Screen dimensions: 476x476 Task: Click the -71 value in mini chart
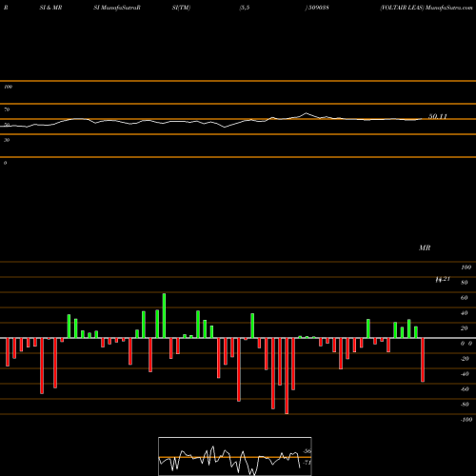[x=307, y=463]
